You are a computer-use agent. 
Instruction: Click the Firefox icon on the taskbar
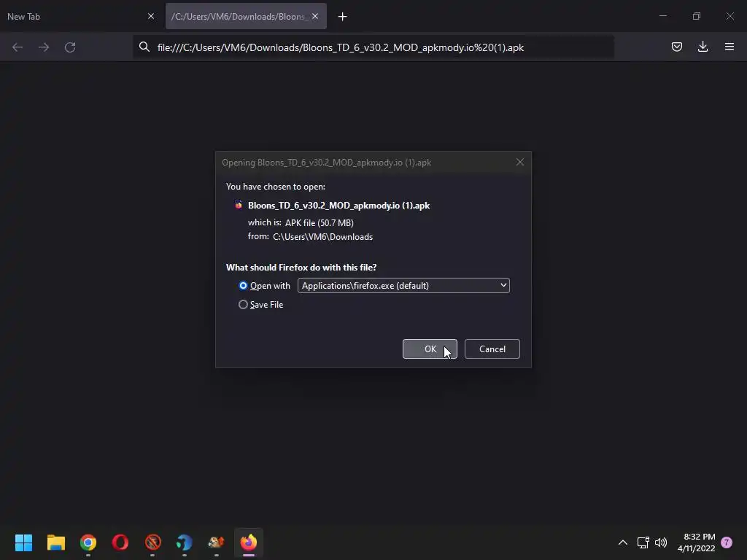(x=249, y=542)
